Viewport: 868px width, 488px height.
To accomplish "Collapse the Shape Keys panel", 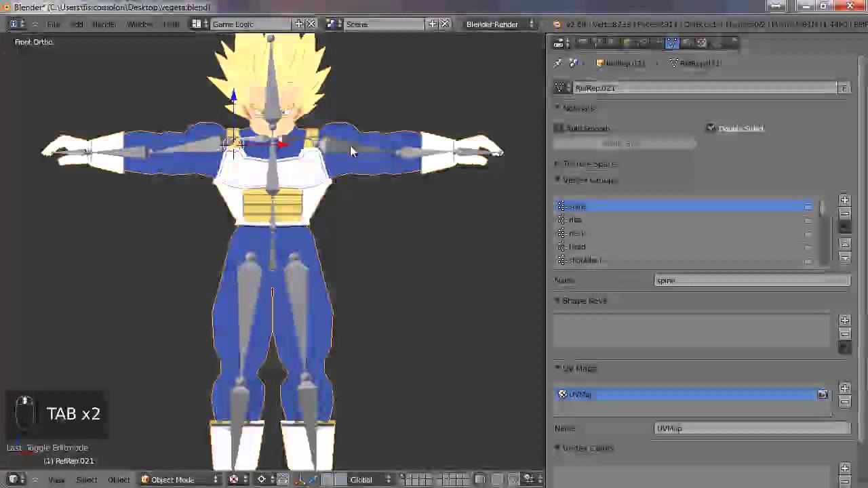I will tap(580, 301).
